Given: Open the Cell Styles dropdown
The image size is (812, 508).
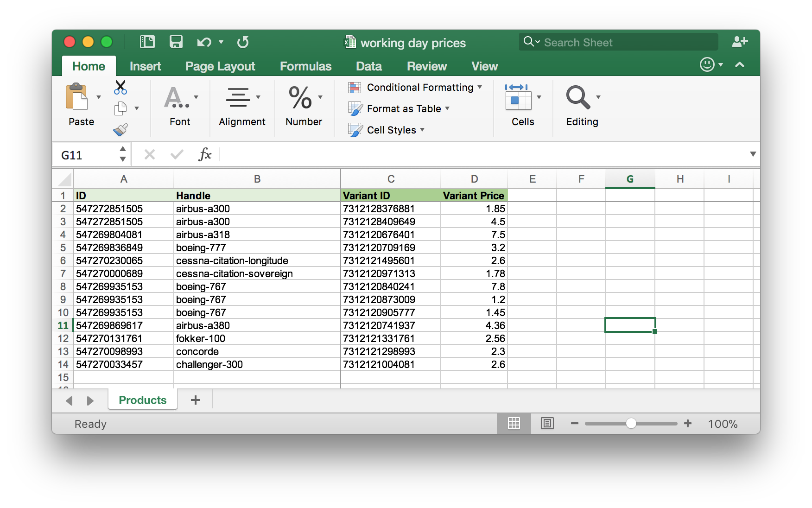Looking at the screenshot, I should [387, 130].
